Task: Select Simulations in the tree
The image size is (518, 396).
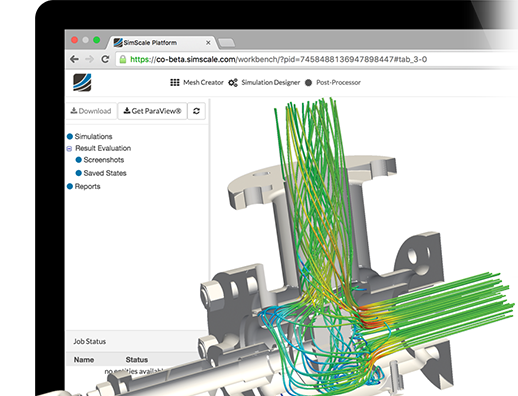Action: [93, 136]
